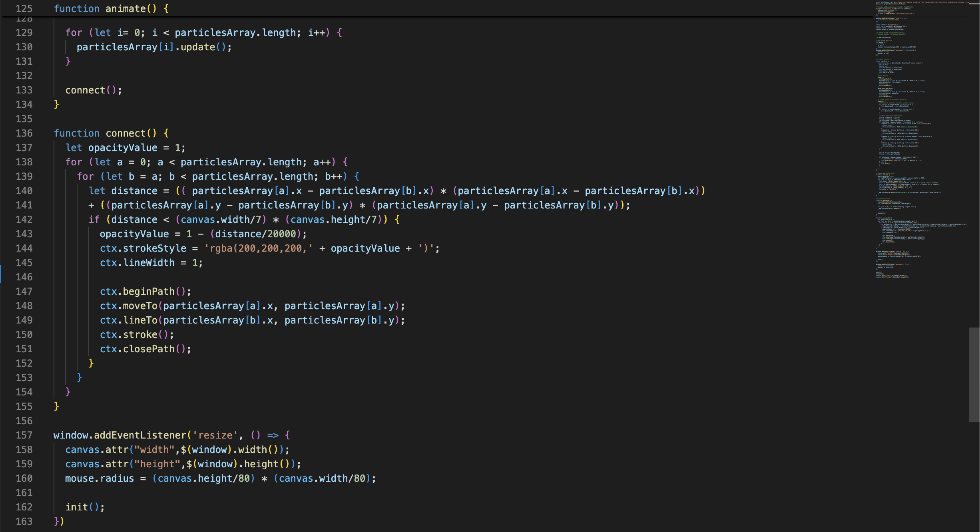This screenshot has height=532, width=980.
Task: Click 'if (distance <' condition line 142
Action: (244, 220)
